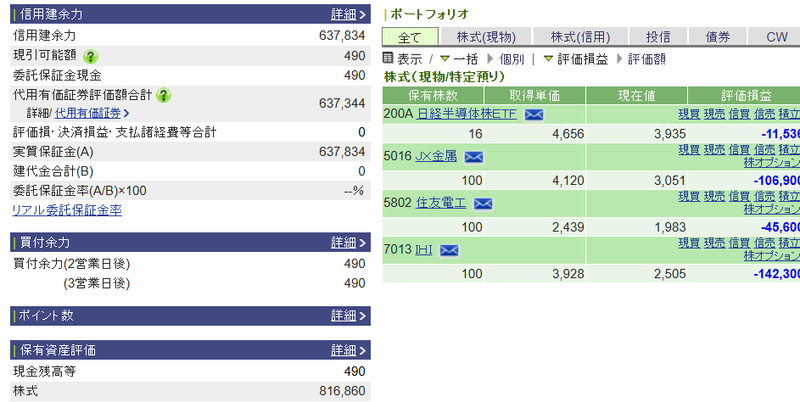Switch to the 債券 tab

(x=717, y=37)
